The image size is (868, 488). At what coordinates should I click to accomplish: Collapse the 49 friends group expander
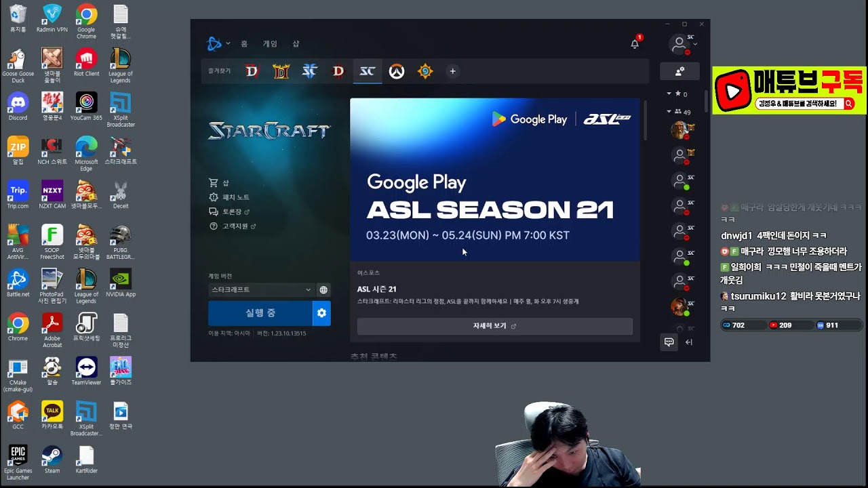(669, 112)
